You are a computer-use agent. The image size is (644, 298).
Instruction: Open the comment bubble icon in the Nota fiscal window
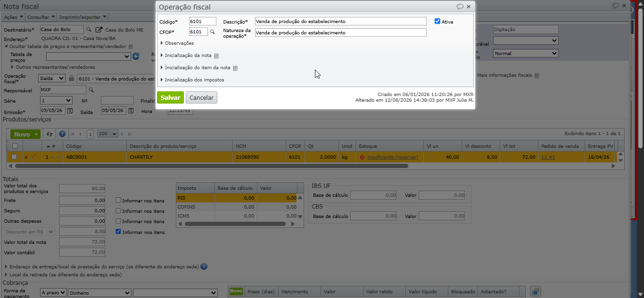[615, 6]
